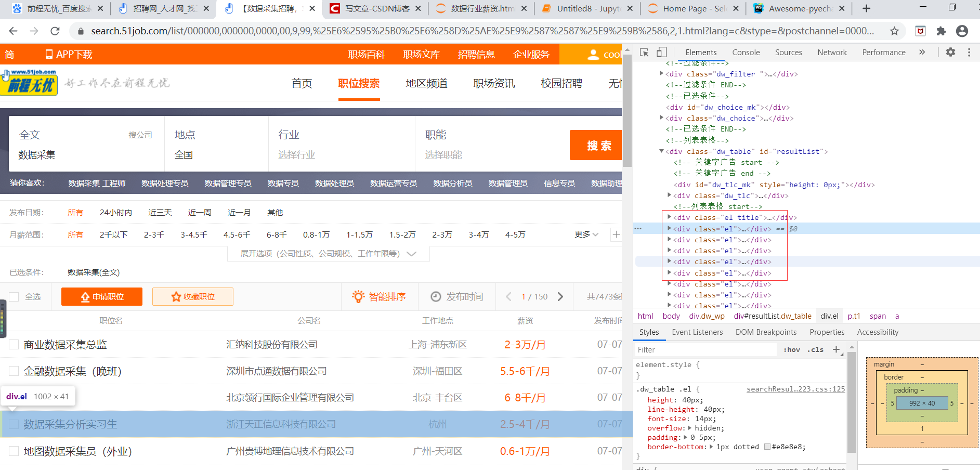Click the browser address bar URL

coord(482,31)
